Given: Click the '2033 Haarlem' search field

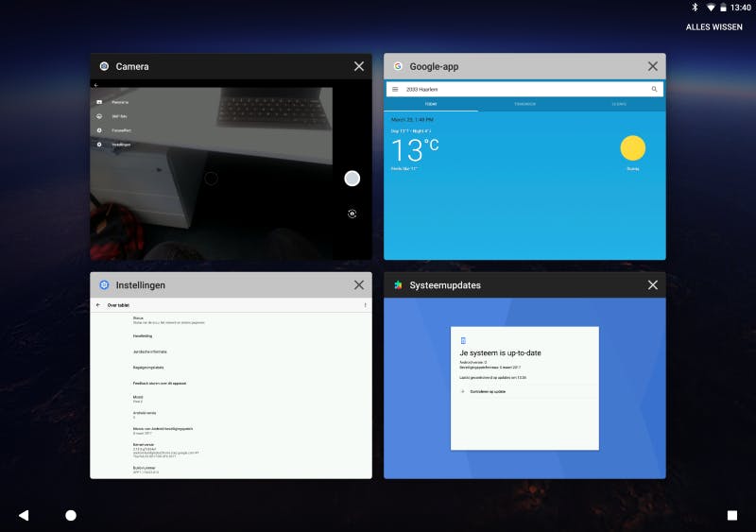Looking at the screenshot, I should point(524,89).
